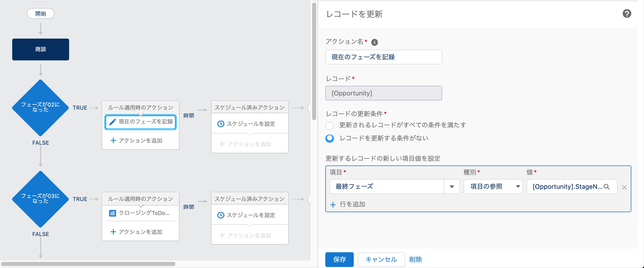Image resolution: width=644 pixels, height=268 pixels.
Task: Click the list icon on クロージングToDo action
Action: coord(113,213)
